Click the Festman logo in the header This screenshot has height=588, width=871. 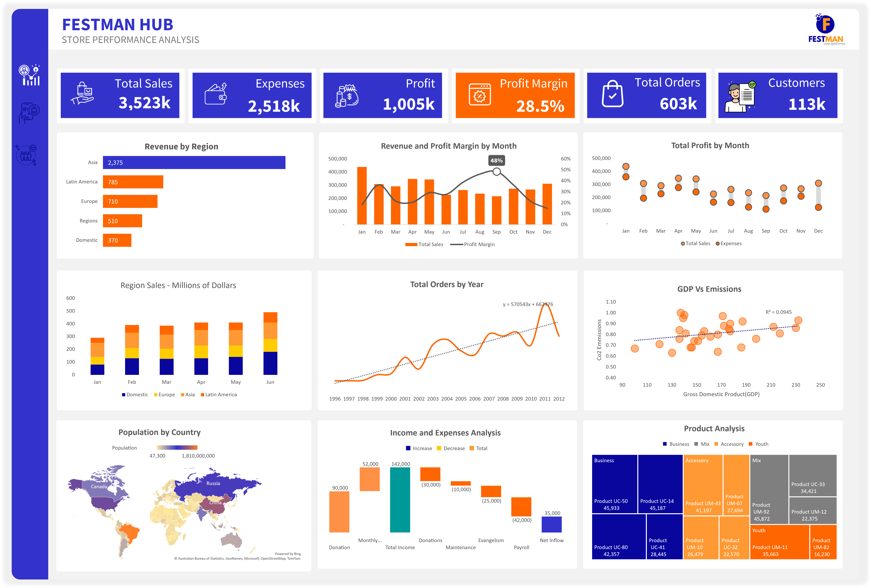[x=826, y=29]
